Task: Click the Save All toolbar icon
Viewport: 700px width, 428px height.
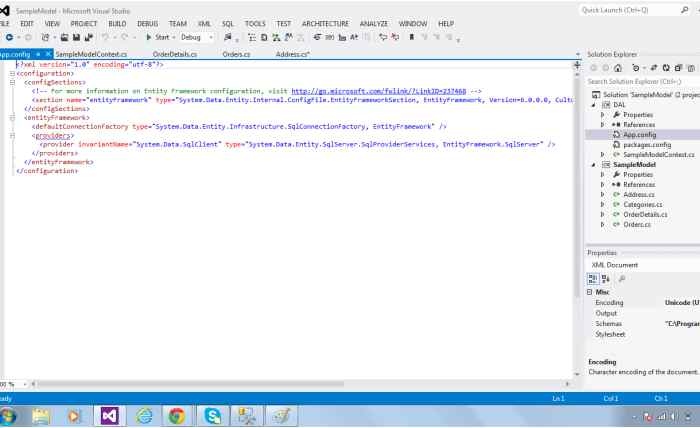Action: click(x=88, y=37)
